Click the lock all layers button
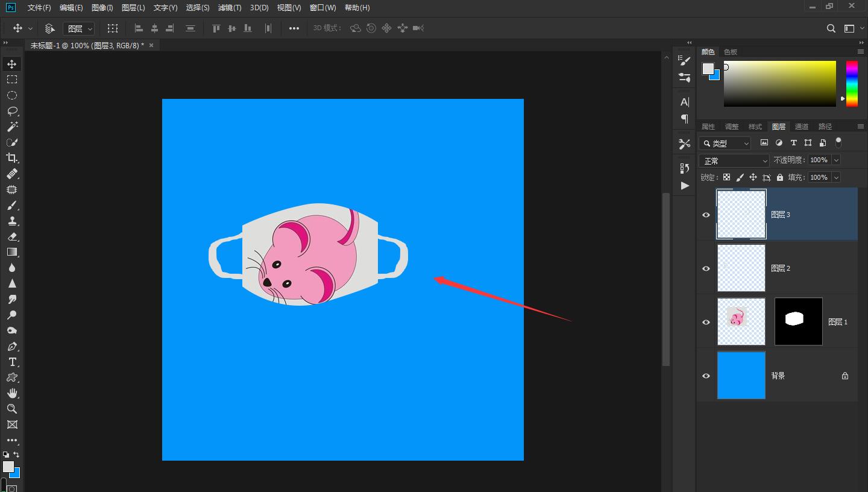868x492 pixels. coord(780,177)
